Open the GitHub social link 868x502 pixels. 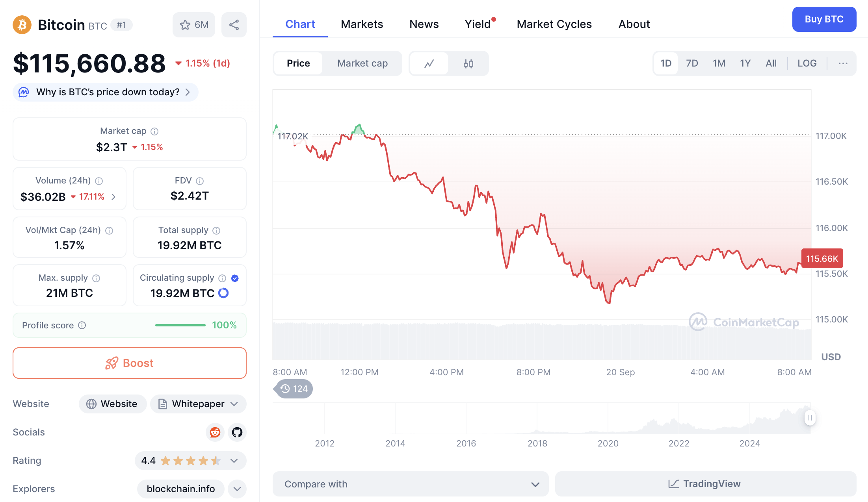[x=237, y=432]
